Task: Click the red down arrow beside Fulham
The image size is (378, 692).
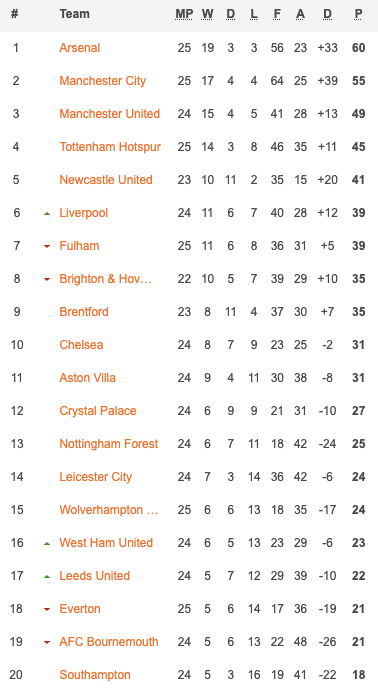Action: click(x=47, y=246)
